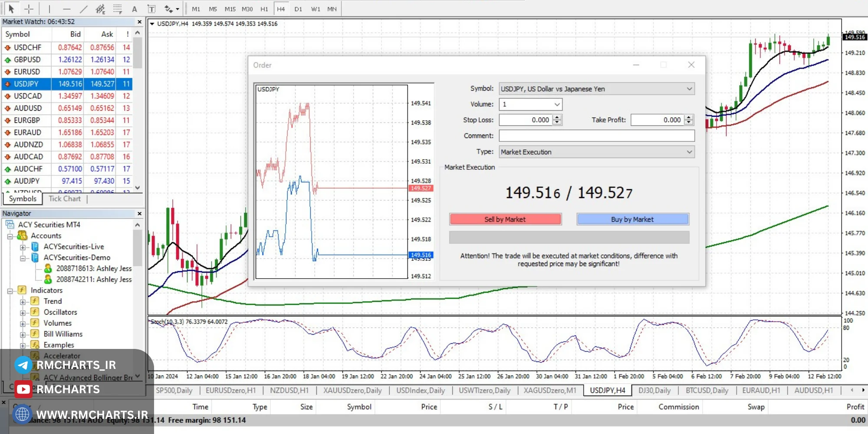Switch chart timeframe to H1
Screen dimensions: 868x434
pos(264,9)
